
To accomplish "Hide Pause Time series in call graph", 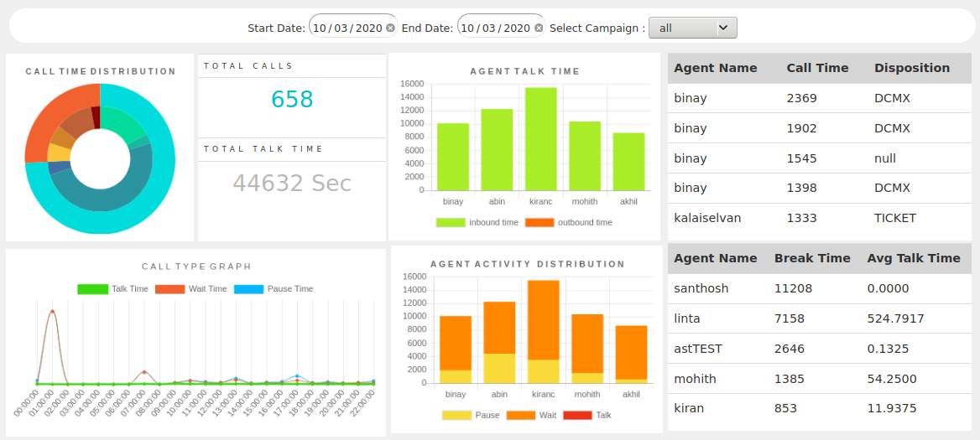I will coord(274,289).
